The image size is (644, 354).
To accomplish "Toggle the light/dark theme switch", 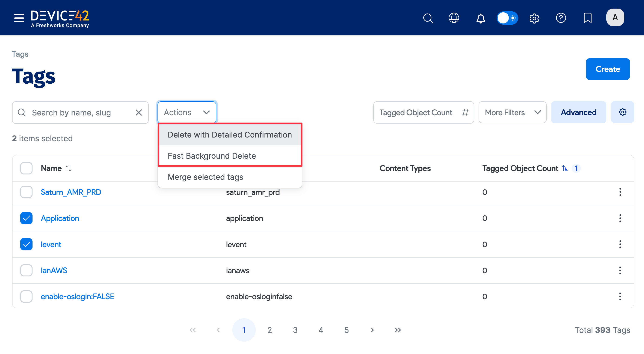I will pyautogui.click(x=507, y=18).
